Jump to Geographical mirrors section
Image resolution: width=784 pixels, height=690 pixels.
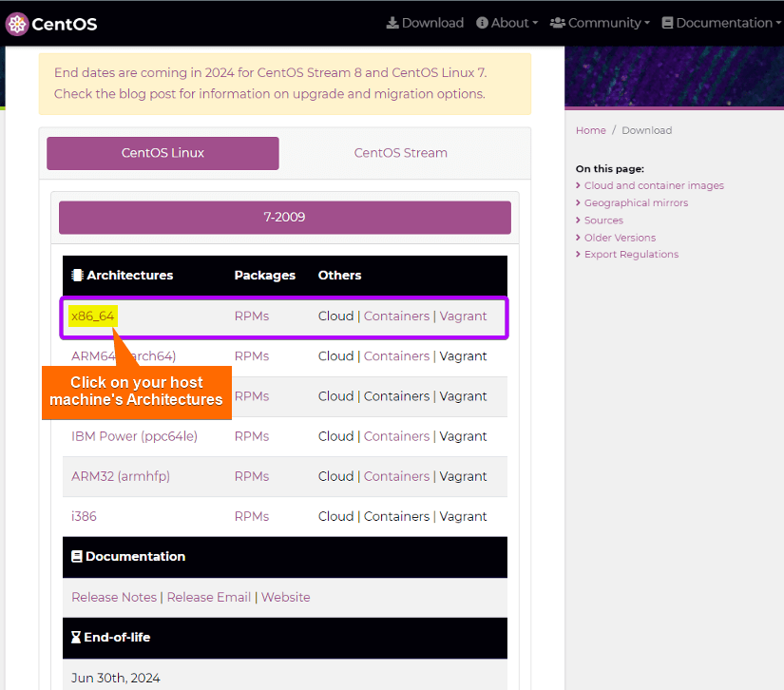click(x=636, y=203)
